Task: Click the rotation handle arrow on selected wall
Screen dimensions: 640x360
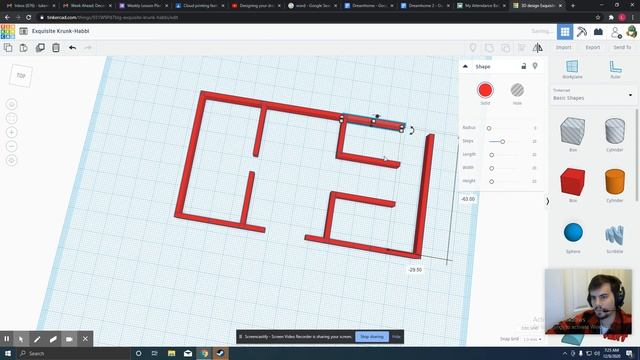Action: pyautogui.click(x=412, y=131)
